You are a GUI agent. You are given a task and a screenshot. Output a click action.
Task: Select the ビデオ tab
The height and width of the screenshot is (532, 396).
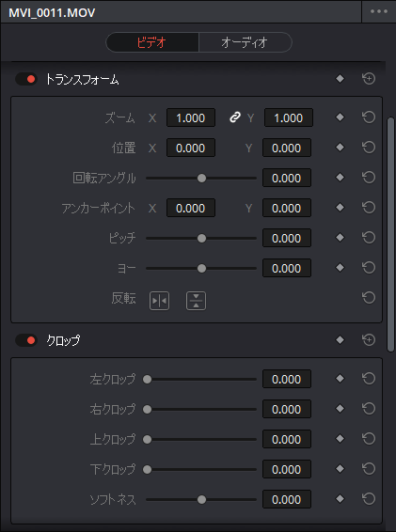click(x=152, y=42)
